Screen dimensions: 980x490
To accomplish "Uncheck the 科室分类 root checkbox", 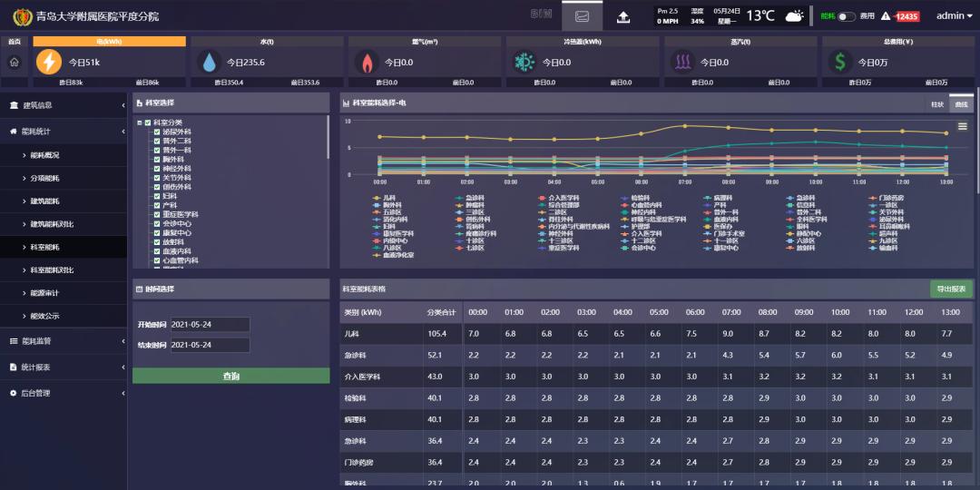I will click(148, 122).
